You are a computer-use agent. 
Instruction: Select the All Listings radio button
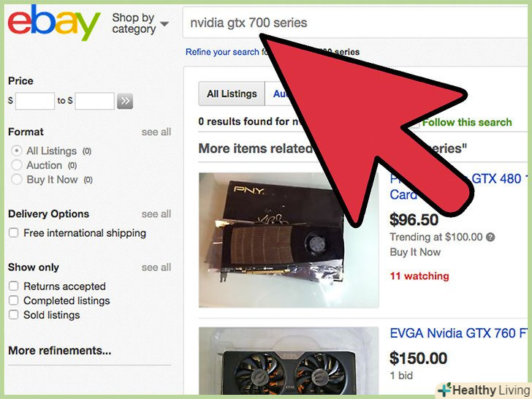16,151
